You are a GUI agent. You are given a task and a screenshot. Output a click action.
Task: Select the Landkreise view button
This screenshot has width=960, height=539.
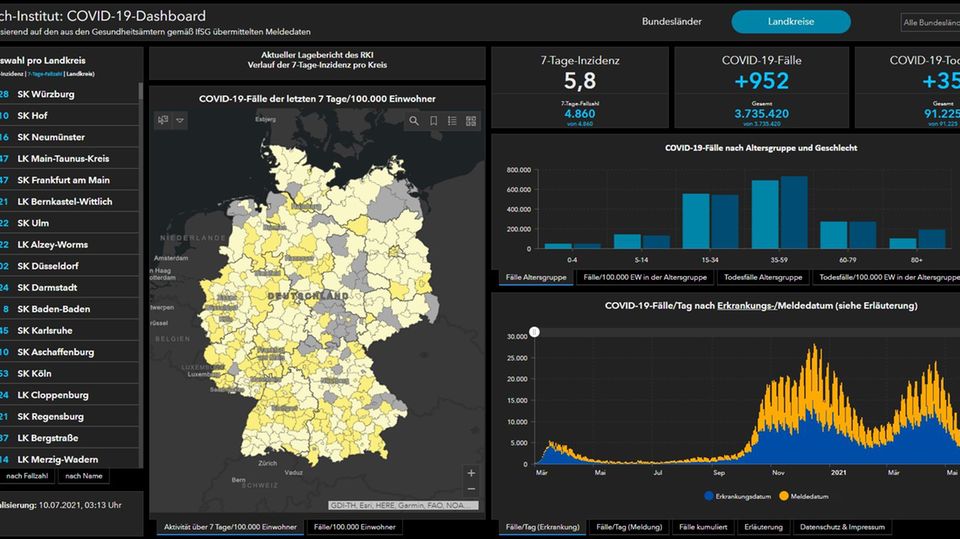coord(790,22)
